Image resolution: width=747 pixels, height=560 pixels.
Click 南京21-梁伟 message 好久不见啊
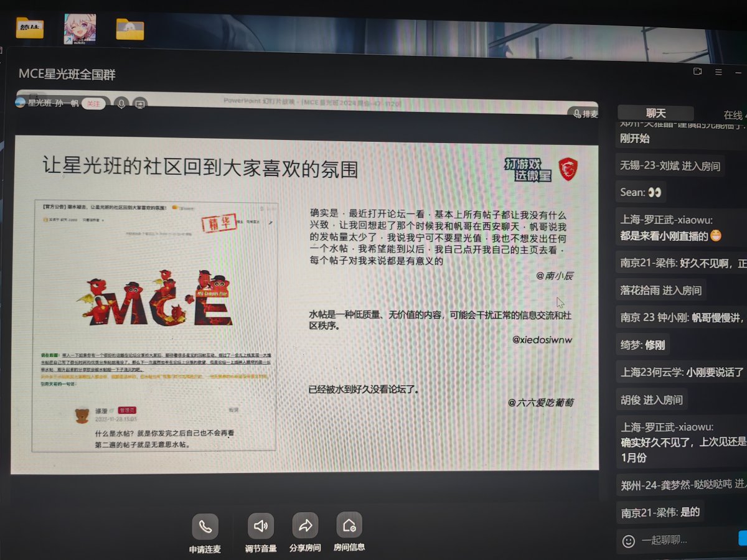click(681, 263)
